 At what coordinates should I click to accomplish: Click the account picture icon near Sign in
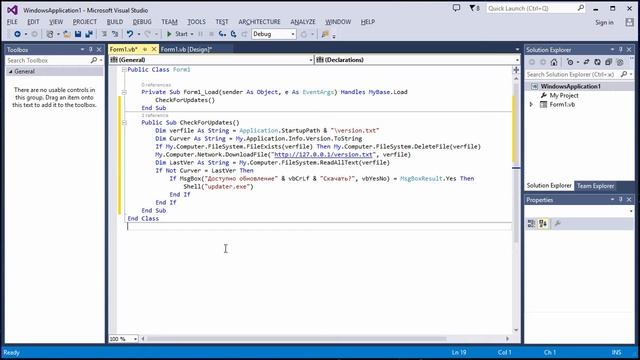629,22
